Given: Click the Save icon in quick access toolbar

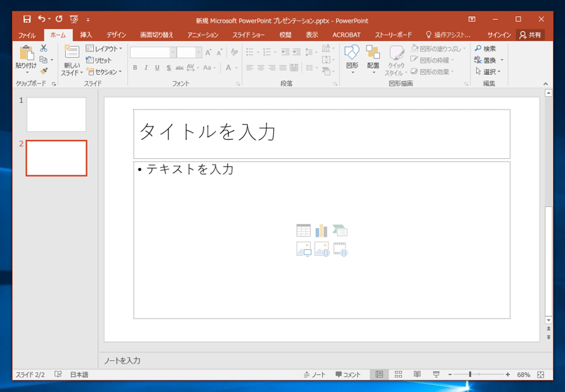Looking at the screenshot, I should coord(27,19).
